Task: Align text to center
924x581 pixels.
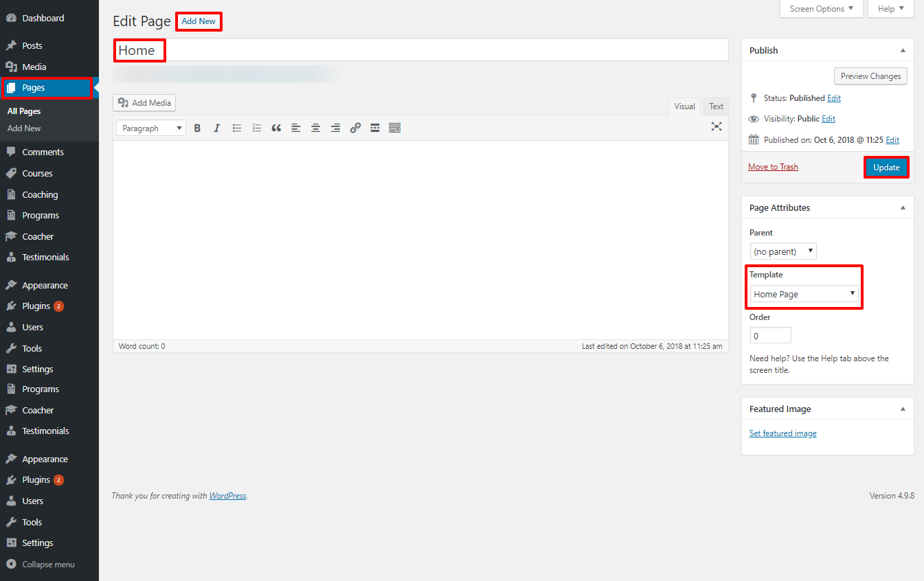Action: [x=315, y=128]
